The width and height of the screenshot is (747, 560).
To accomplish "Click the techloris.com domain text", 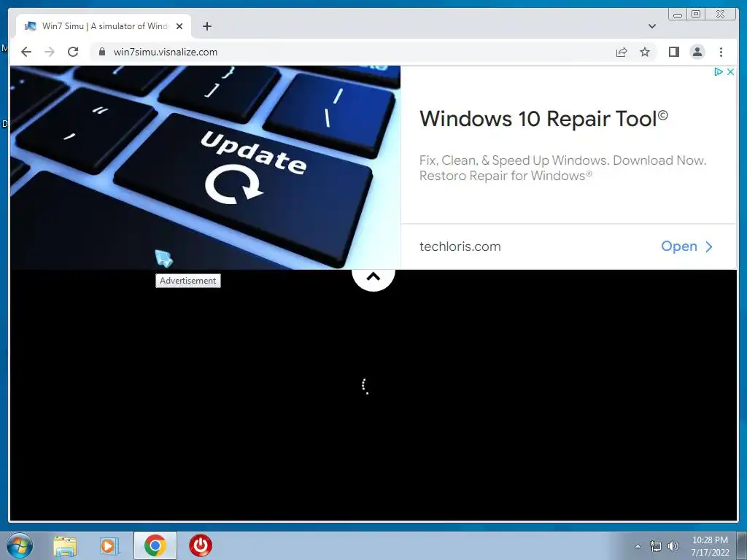I will click(x=460, y=246).
